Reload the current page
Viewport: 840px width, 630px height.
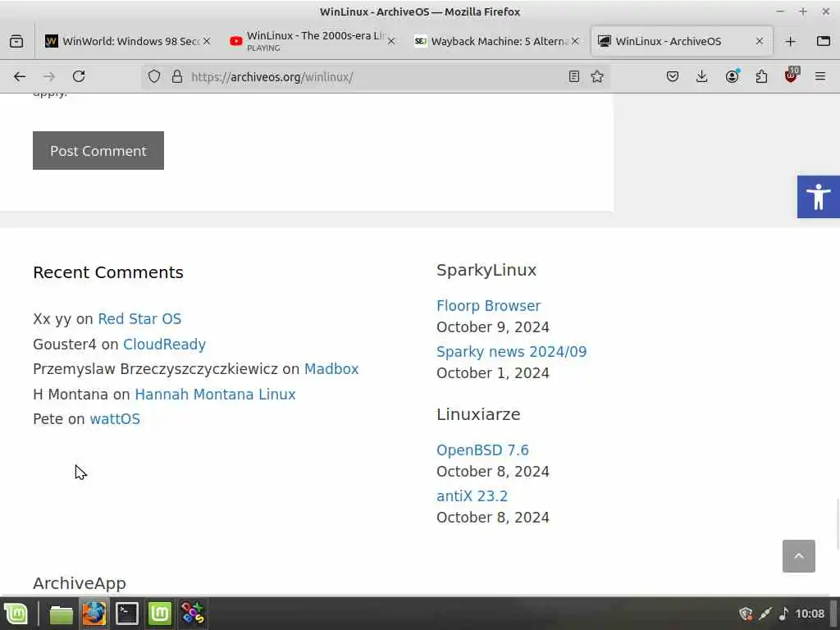tap(79, 76)
